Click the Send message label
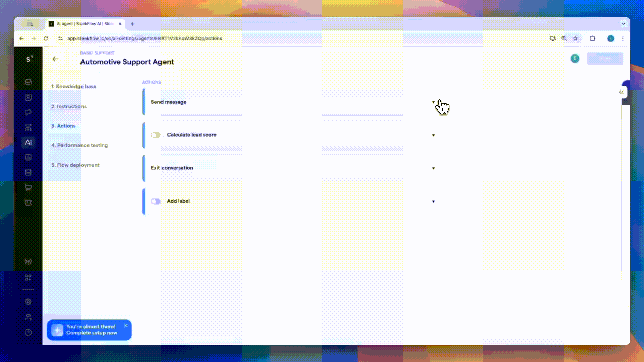Viewport: 644px width, 362px height. pyautogui.click(x=169, y=102)
